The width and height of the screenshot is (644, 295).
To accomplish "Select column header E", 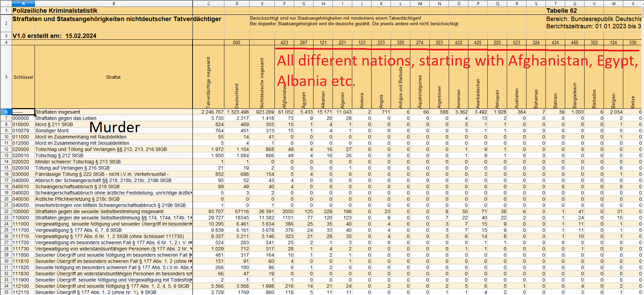I will click(x=262, y=3).
